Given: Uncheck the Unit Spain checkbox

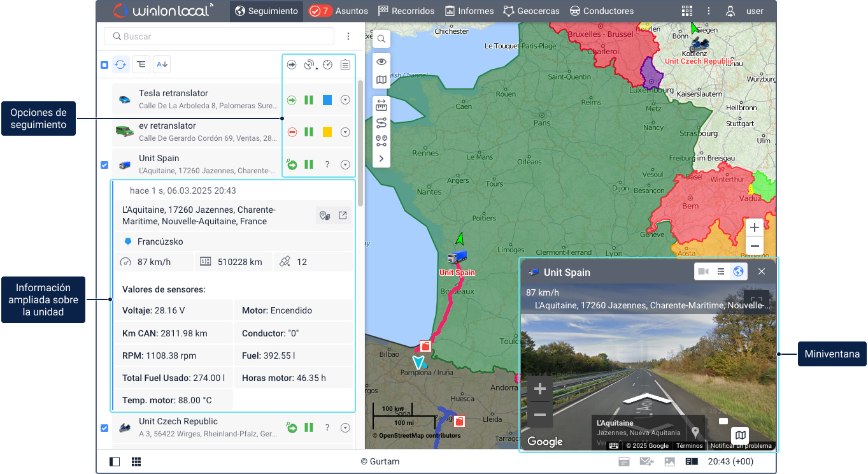Looking at the screenshot, I should tap(104, 165).
